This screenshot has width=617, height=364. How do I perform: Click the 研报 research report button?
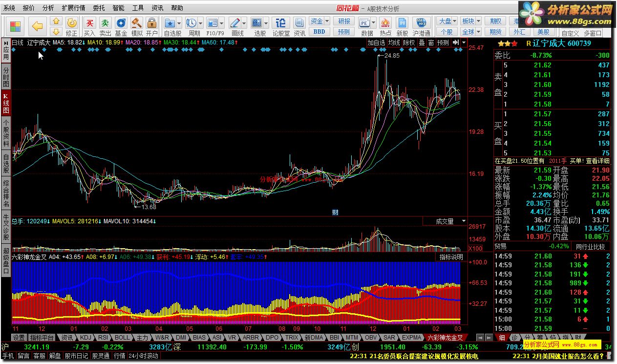[x=344, y=21]
